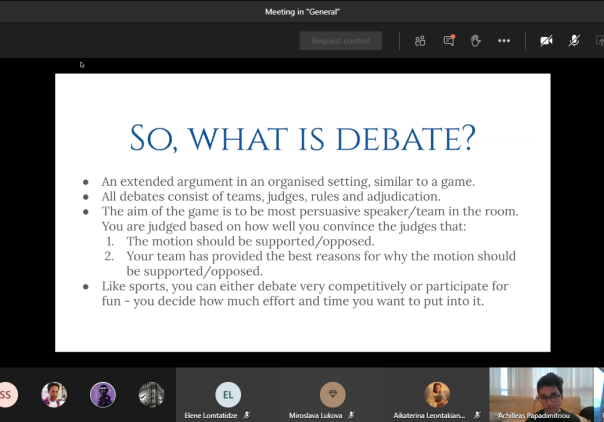Click the EL initials avatar circle

[x=228, y=393]
